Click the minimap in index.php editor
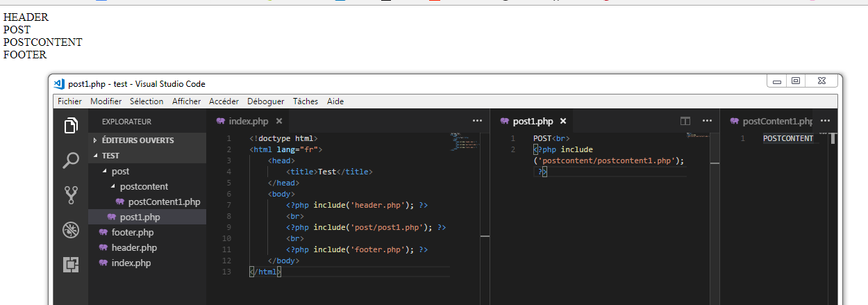Screen dimensions: 868x305 [x=465, y=142]
